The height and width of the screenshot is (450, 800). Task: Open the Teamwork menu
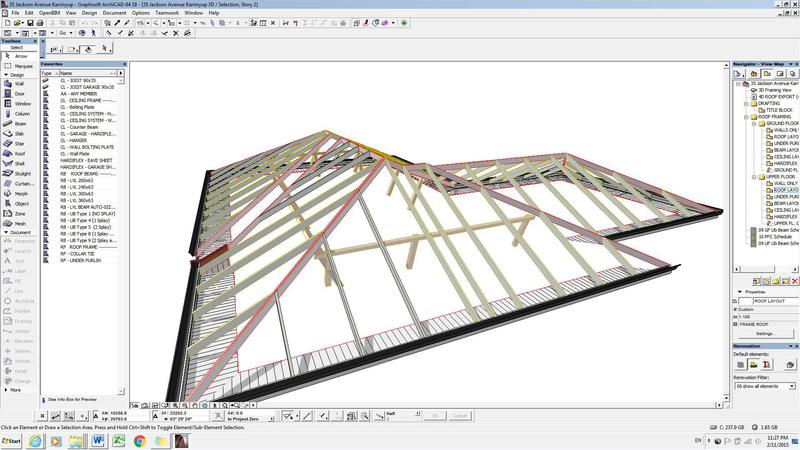click(167, 13)
